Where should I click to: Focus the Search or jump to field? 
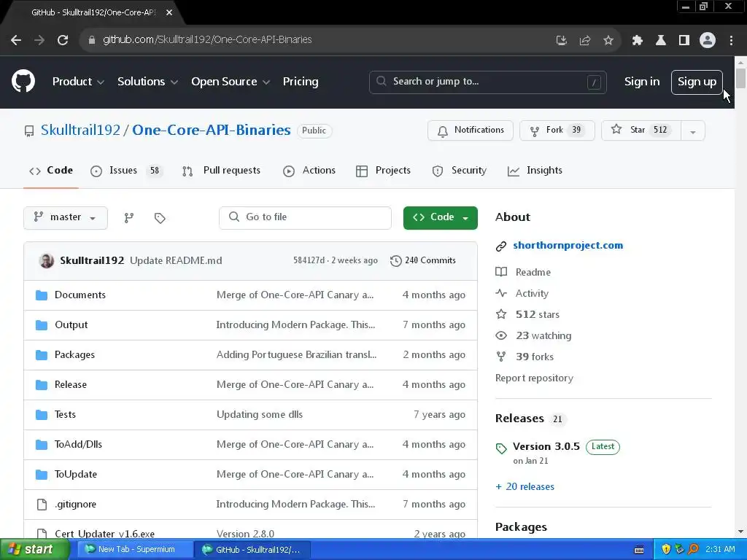(x=487, y=82)
